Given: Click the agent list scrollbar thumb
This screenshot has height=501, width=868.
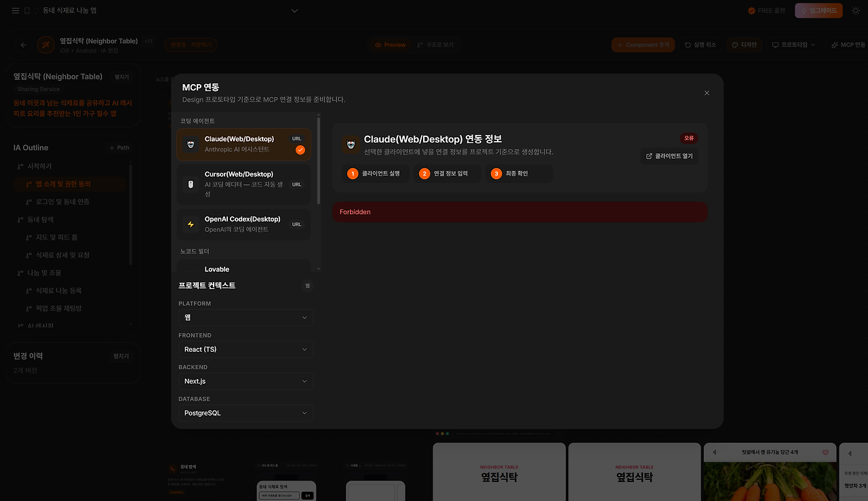Looking at the screenshot, I should (x=319, y=161).
